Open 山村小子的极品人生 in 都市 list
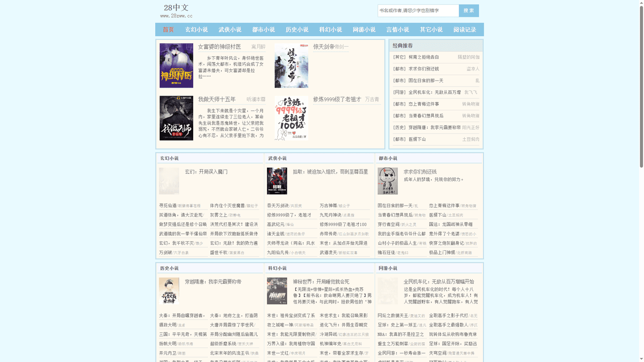 (x=397, y=243)
